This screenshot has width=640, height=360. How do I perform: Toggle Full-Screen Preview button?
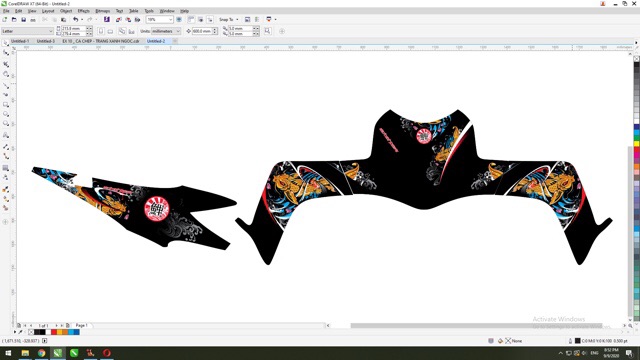pyautogui.click(x=179, y=20)
